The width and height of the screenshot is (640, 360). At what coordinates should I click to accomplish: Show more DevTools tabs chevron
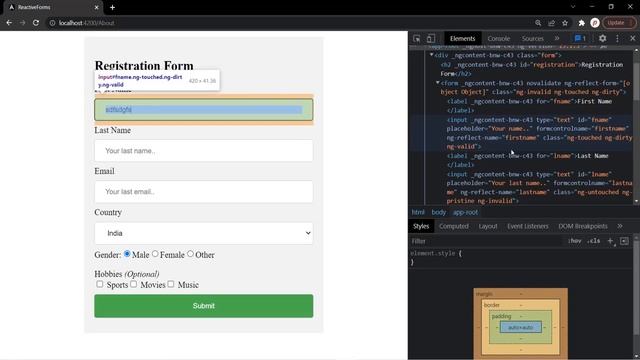click(557, 38)
